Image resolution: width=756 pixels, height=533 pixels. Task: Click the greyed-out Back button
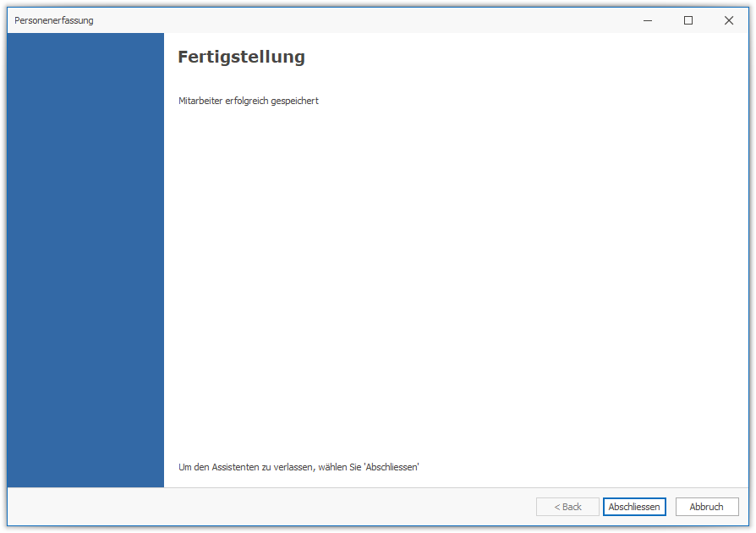(567, 507)
